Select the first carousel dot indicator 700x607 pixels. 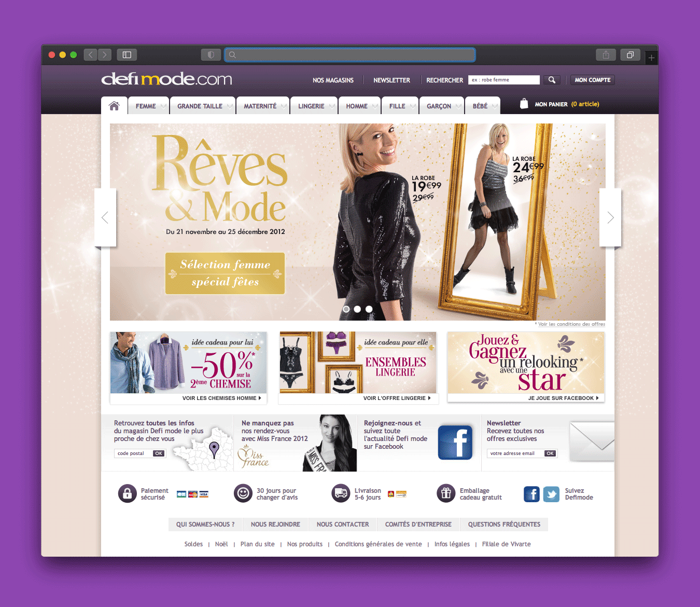[346, 309]
